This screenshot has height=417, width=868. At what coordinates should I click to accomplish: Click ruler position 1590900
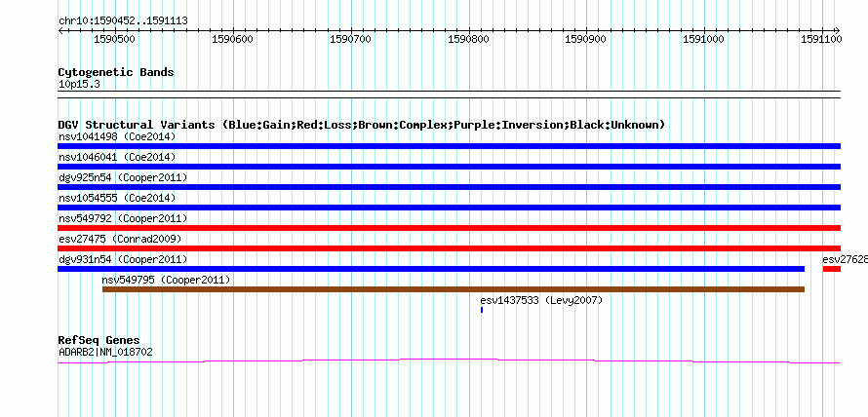[x=586, y=39]
